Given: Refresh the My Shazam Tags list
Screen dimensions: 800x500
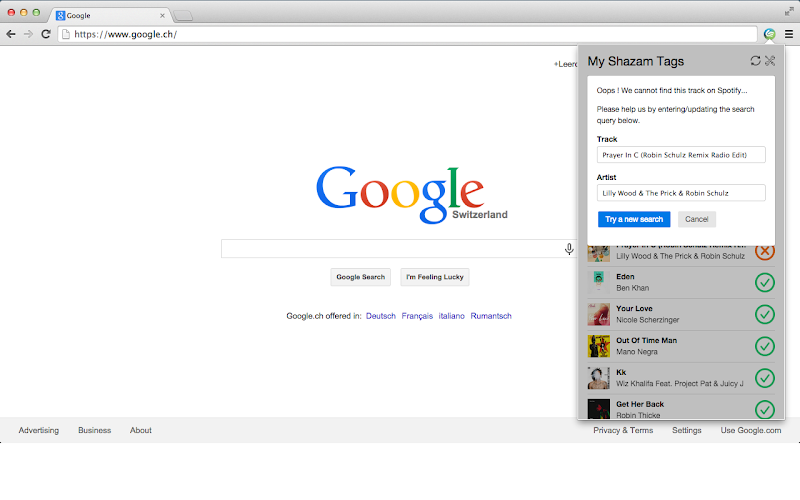Looking at the screenshot, I should [x=755, y=61].
